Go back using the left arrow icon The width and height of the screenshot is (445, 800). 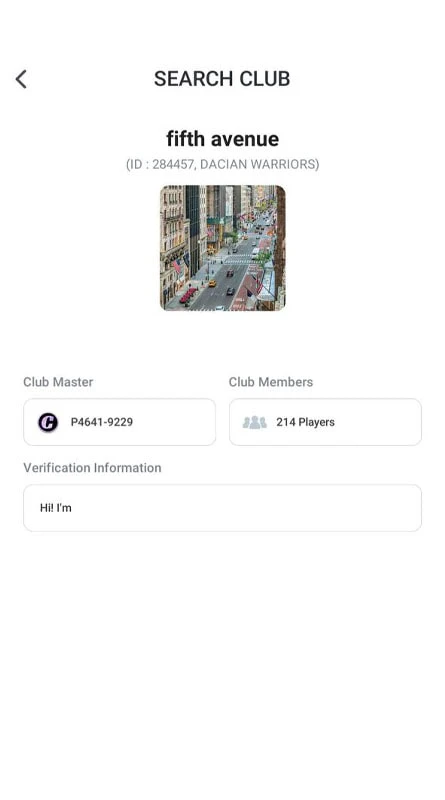coord(21,79)
